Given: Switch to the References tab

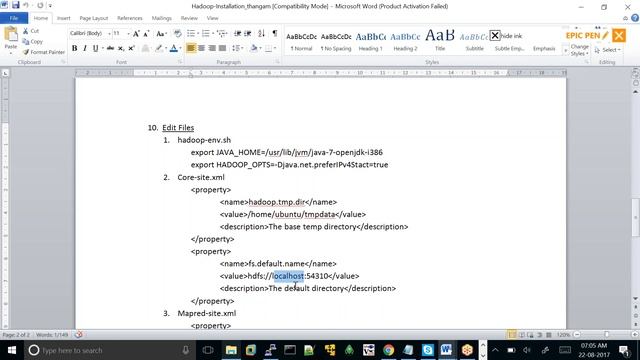Looking at the screenshot, I should point(130,18).
